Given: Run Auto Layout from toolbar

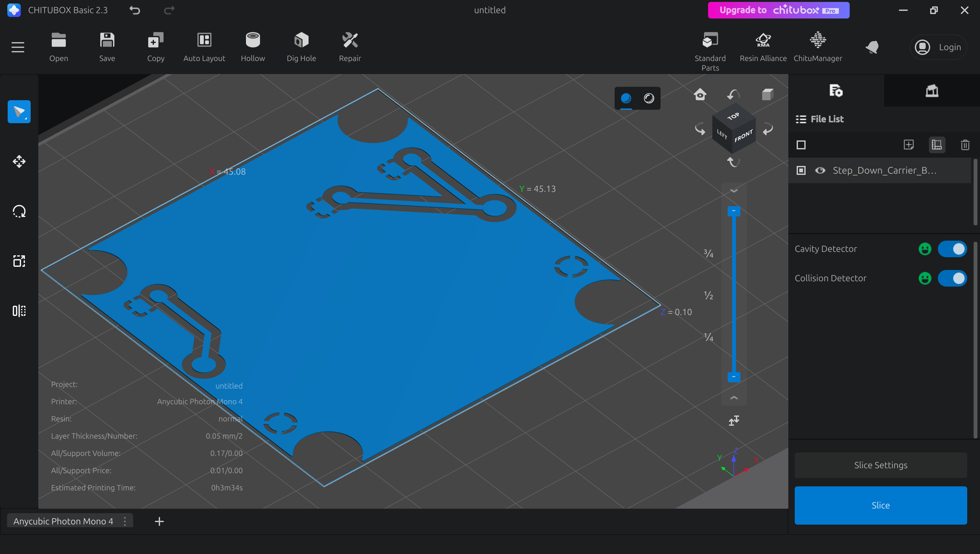Looking at the screenshot, I should 204,40.
